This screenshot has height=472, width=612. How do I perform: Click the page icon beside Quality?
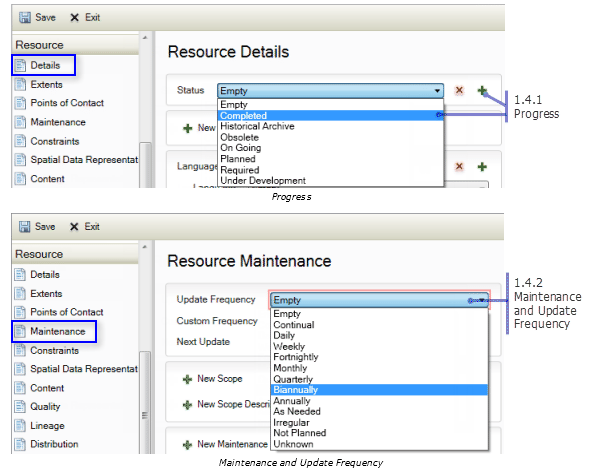pos(22,407)
